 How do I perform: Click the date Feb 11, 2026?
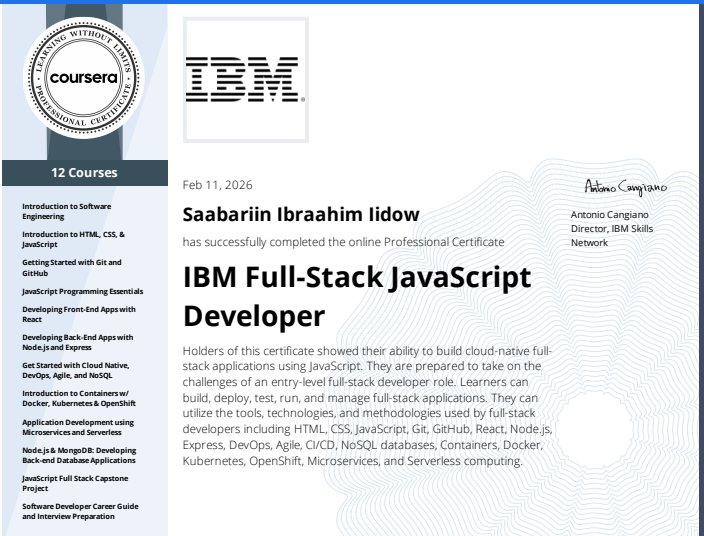pos(217,185)
